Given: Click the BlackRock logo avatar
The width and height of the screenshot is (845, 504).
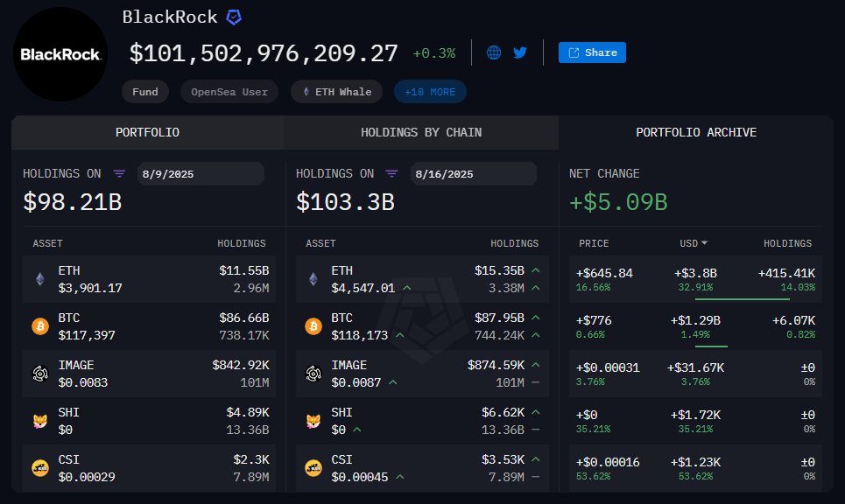Looking at the screenshot, I should (60, 54).
